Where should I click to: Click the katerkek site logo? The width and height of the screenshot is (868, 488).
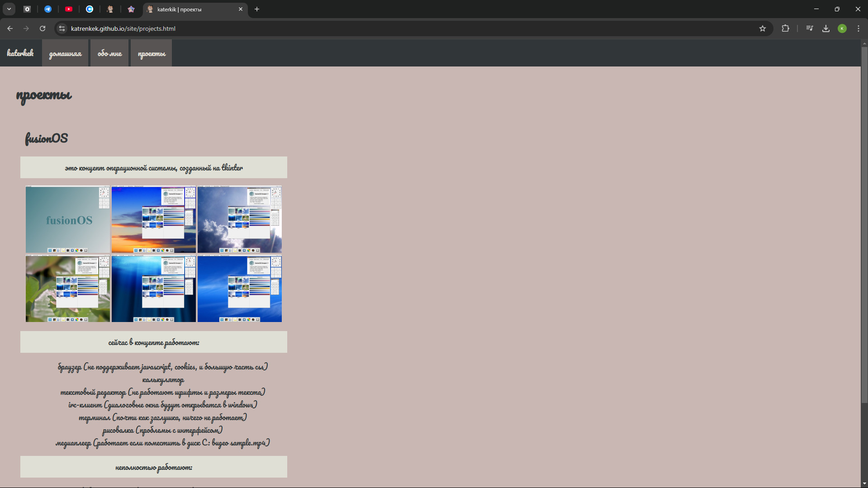click(x=20, y=53)
